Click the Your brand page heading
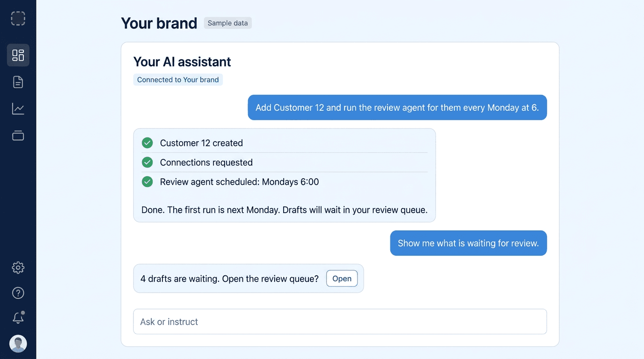Screen dimensions: 644x359 [159, 23]
